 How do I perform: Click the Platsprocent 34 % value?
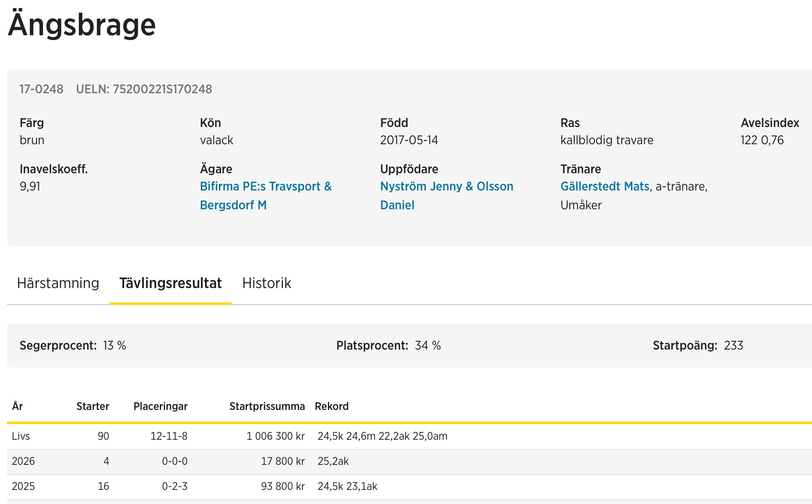pyautogui.click(x=428, y=346)
